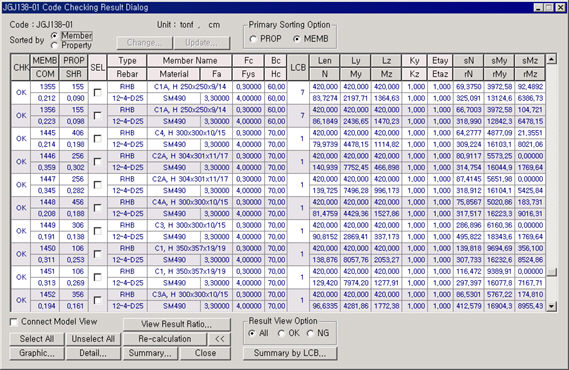Screen dimensions: 569x370
Task: Click OK status of member 1452
Action: pyautogui.click(x=21, y=300)
